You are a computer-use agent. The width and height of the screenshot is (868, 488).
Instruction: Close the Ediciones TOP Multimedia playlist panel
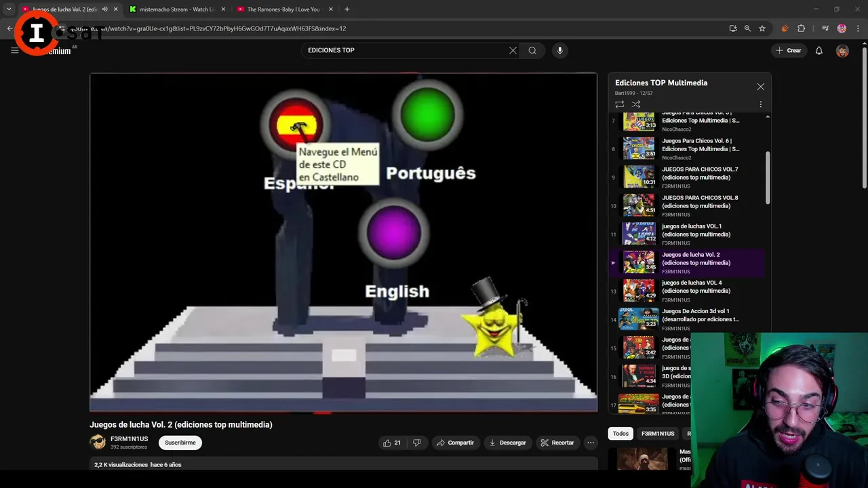pos(760,87)
